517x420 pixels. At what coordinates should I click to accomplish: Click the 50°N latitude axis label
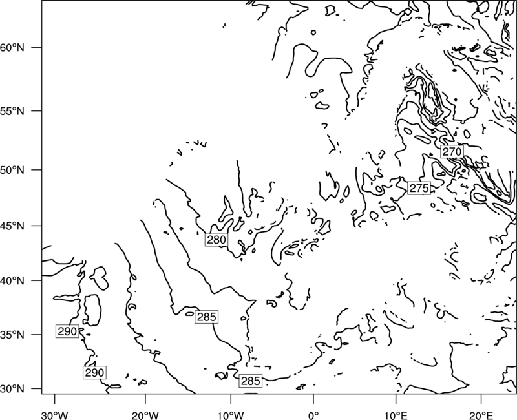coord(12,170)
